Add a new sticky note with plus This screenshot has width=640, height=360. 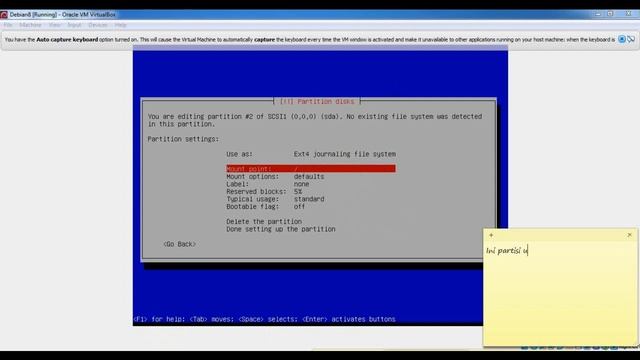pos(491,235)
